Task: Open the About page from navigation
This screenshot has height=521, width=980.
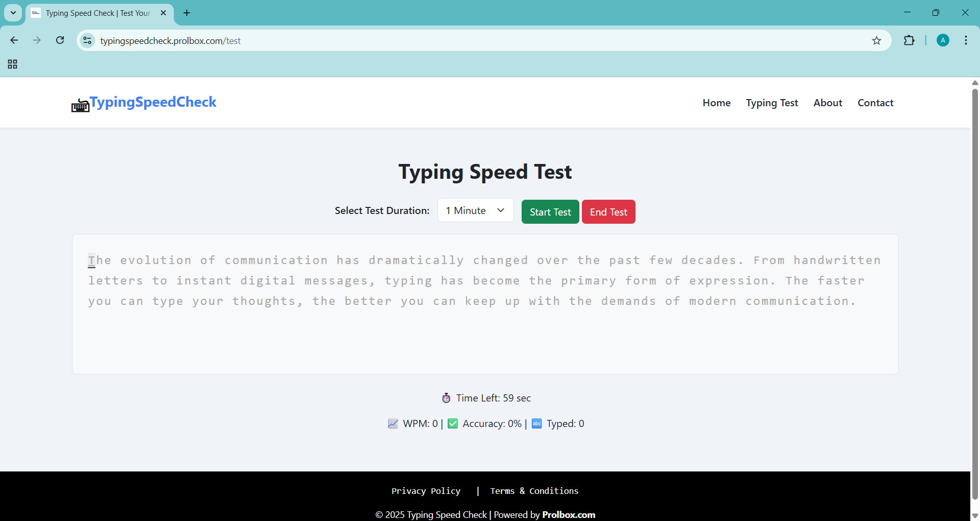Action: [x=827, y=103]
